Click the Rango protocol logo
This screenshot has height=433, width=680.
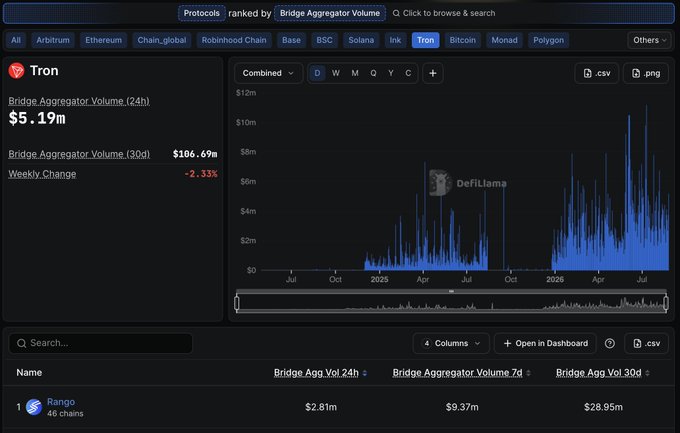tap(34, 407)
